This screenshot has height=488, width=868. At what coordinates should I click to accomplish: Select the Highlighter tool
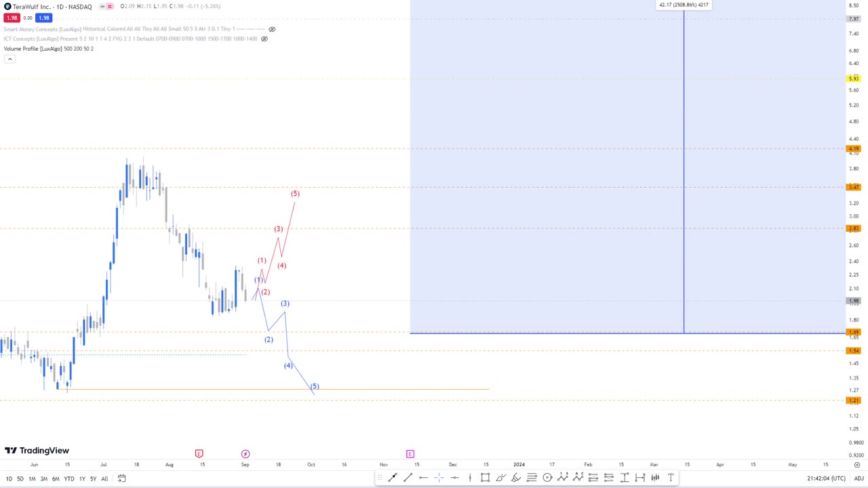[x=516, y=478]
